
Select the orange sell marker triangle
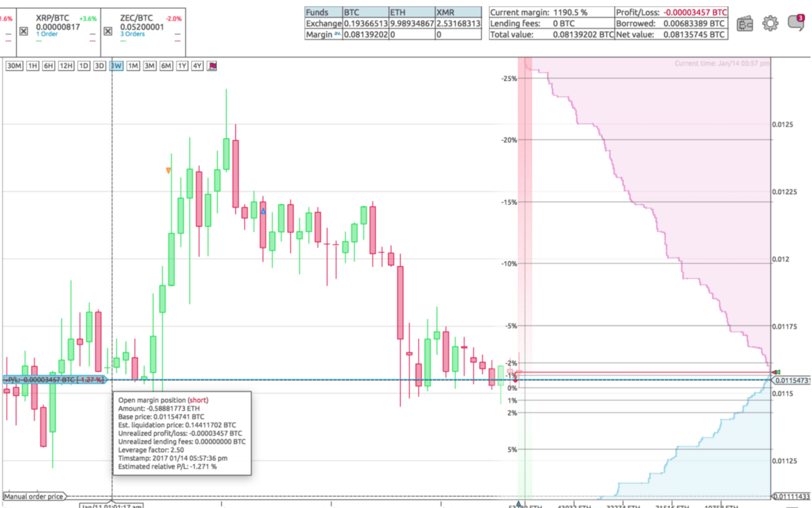(x=168, y=170)
